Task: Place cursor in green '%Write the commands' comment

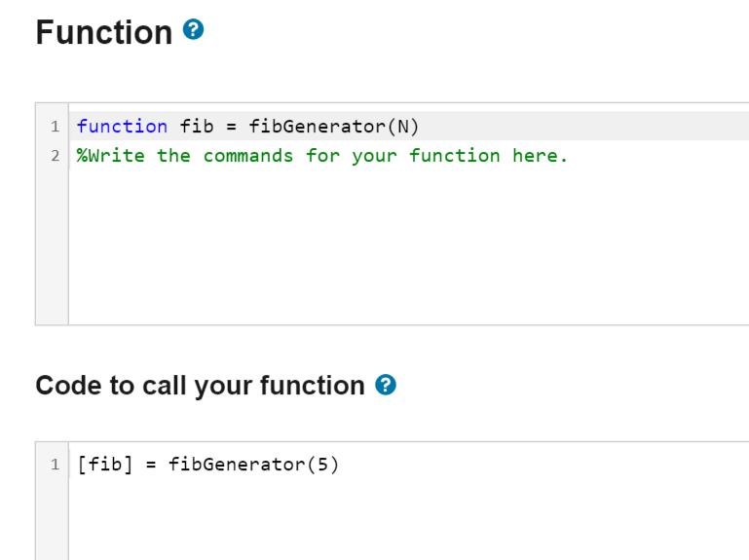Action: point(185,156)
